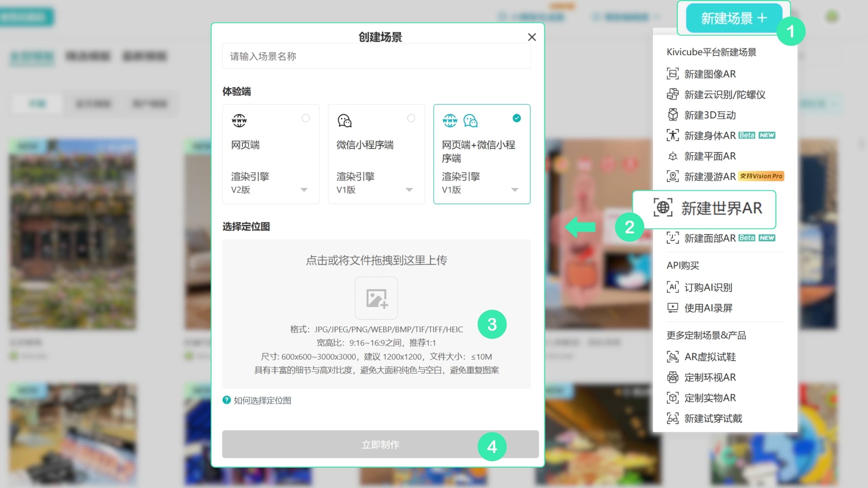
Task: Select the 微信小程序端 radio button
Action: (411, 118)
